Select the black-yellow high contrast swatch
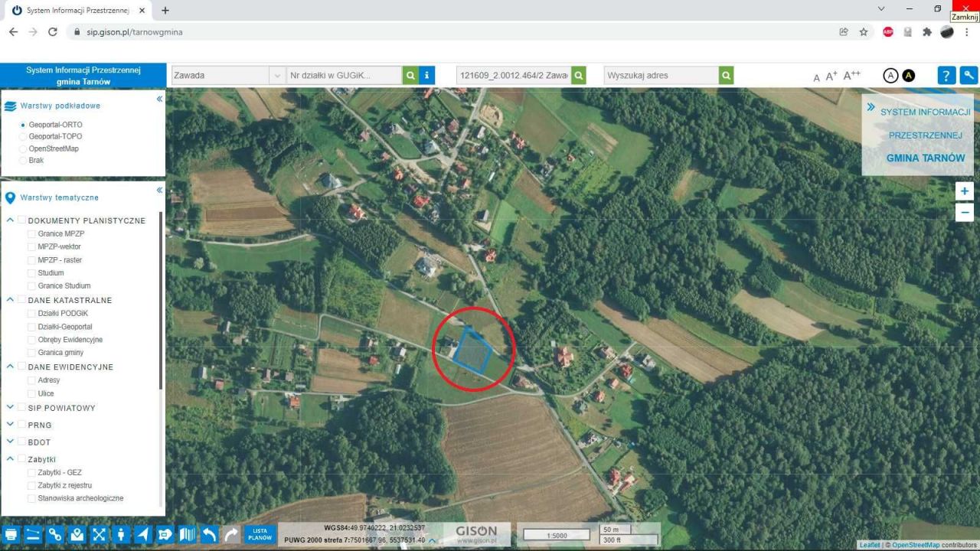This screenshot has width=980, height=551. tap(909, 75)
